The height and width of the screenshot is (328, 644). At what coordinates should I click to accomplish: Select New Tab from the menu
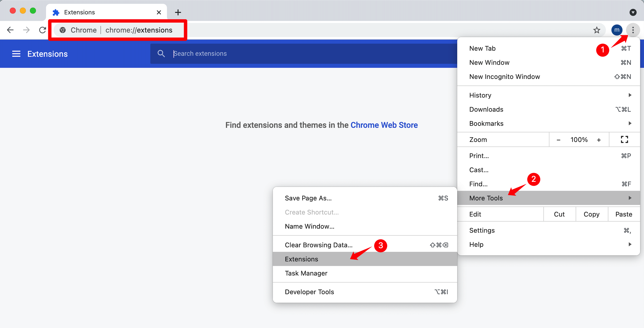coord(549,48)
